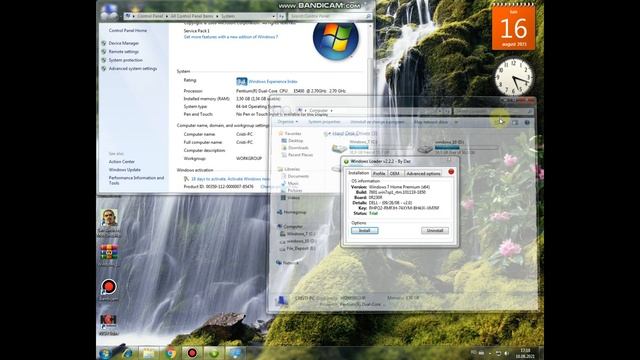Switch to System control panel taskbar button
This screenshot has width=640, height=360.
236,353
